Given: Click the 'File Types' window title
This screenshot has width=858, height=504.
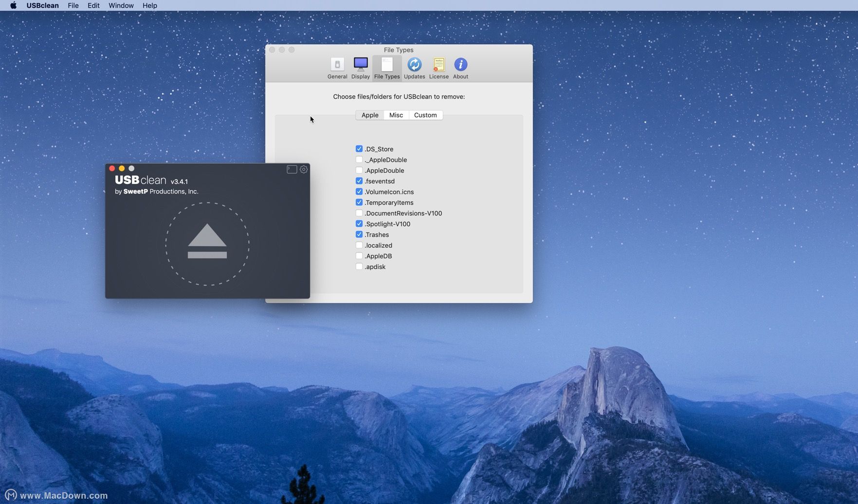Looking at the screenshot, I should [x=399, y=50].
